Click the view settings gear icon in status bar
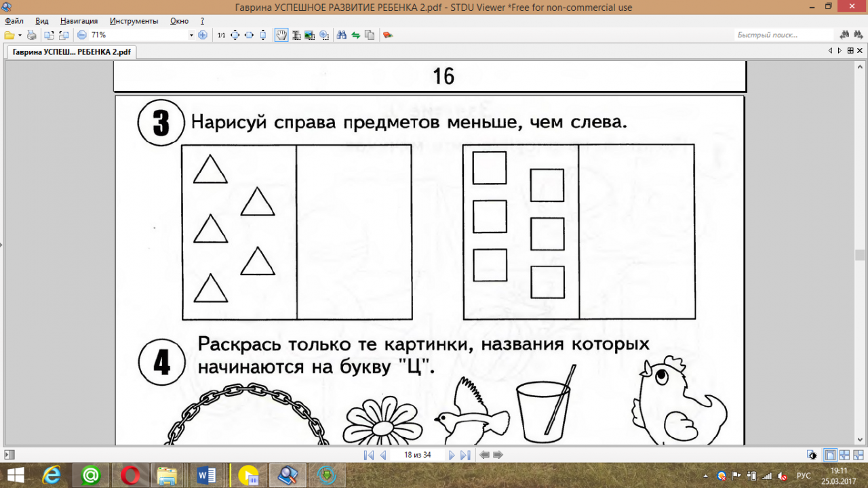This screenshot has width=868, height=488. click(x=812, y=455)
